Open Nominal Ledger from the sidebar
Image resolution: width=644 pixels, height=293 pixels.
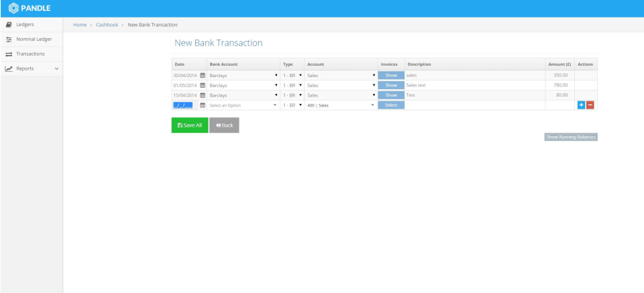(x=33, y=40)
